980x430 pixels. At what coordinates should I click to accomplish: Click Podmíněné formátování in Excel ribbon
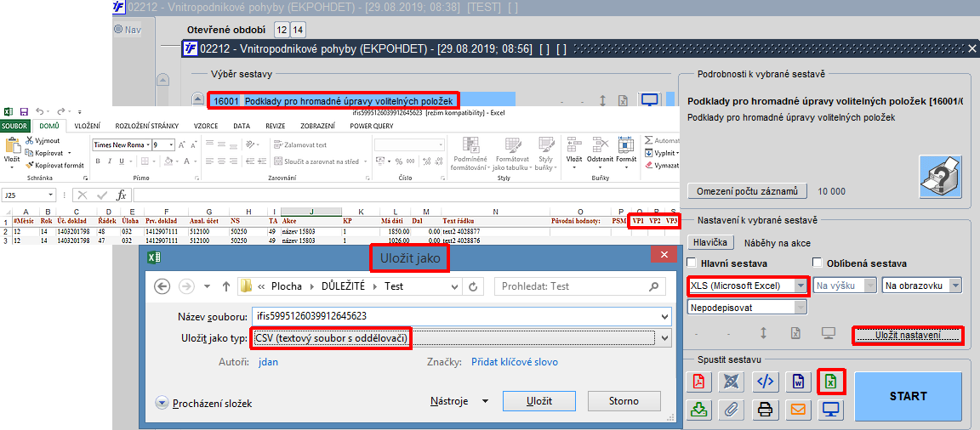[470, 154]
